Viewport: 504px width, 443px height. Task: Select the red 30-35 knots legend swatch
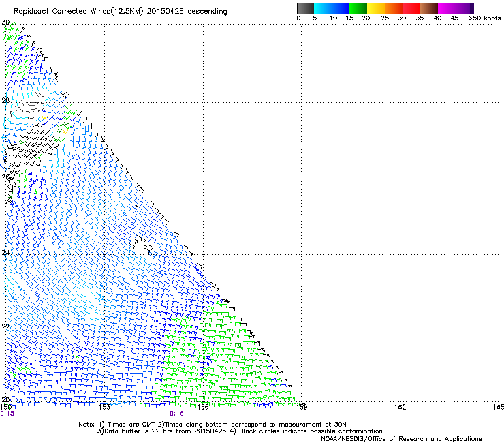[x=411, y=8]
